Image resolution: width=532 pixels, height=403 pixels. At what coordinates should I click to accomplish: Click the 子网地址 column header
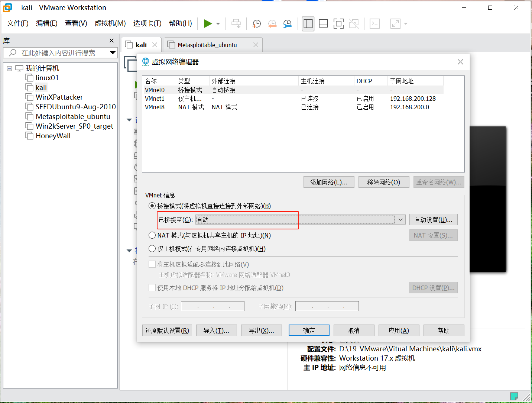tap(415, 81)
